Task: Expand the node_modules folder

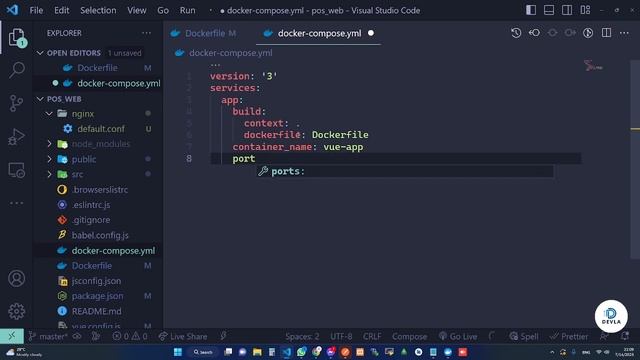Action: tap(49, 144)
